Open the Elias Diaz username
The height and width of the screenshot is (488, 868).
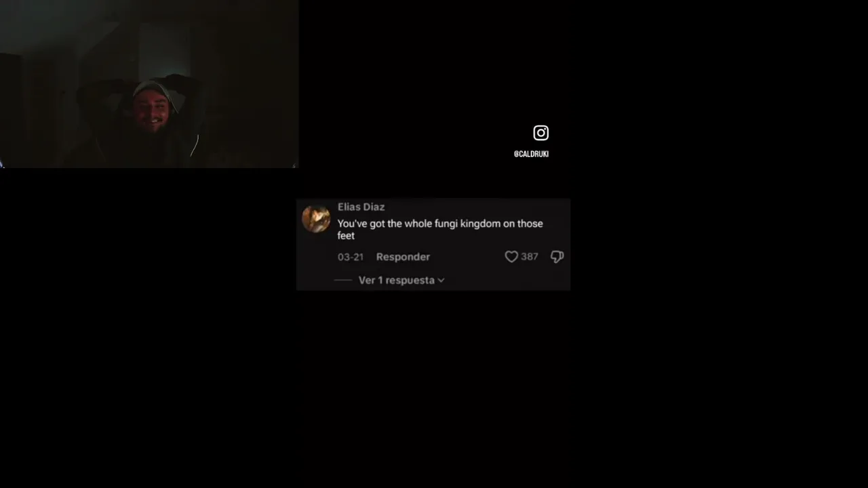361,207
